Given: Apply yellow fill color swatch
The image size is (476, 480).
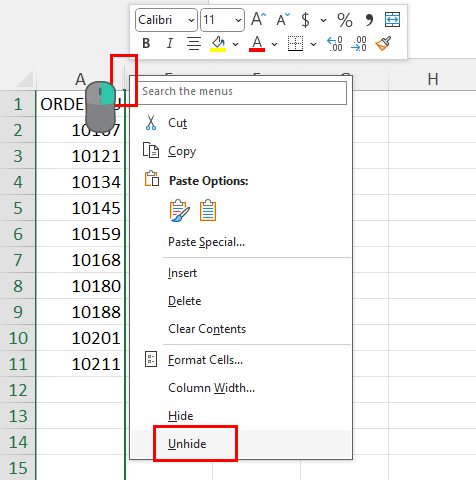Looking at the screenshot, I should 218,44.
